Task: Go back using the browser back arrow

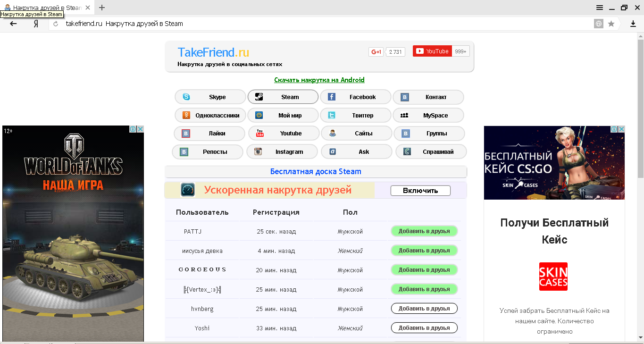Action: pyautogui.click(x=13, y=24)
